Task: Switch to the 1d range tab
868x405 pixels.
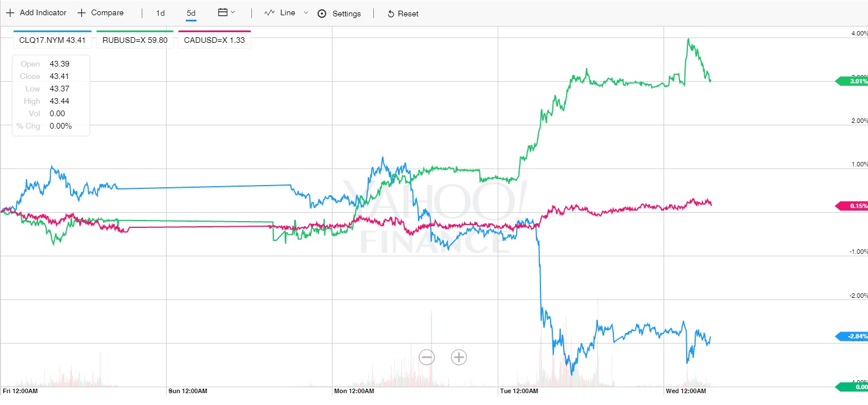Action: pos(160,13)
